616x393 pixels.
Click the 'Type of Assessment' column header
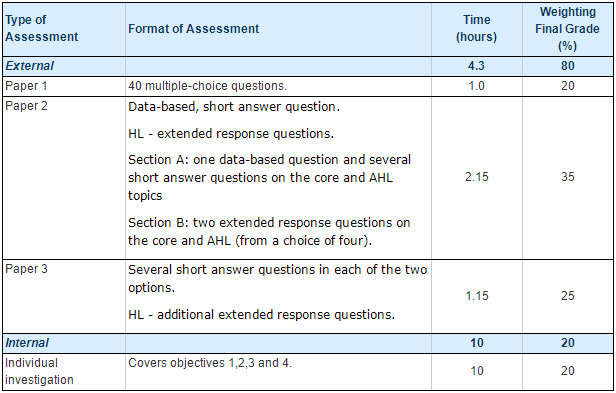click(41, 28)
